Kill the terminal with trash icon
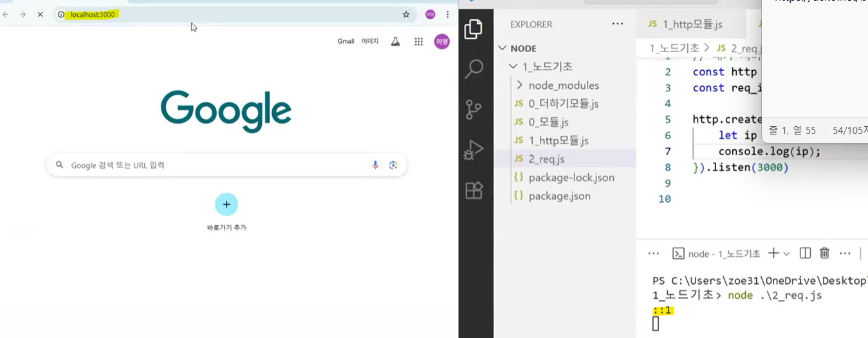The image size is (868, 338). click(x=824, y=253)
